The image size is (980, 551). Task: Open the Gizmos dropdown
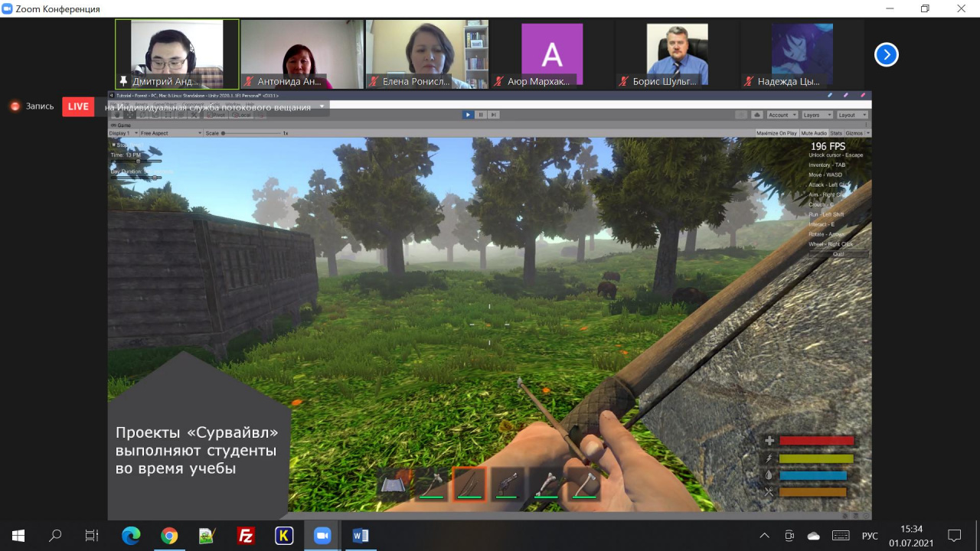click(857, 133)
